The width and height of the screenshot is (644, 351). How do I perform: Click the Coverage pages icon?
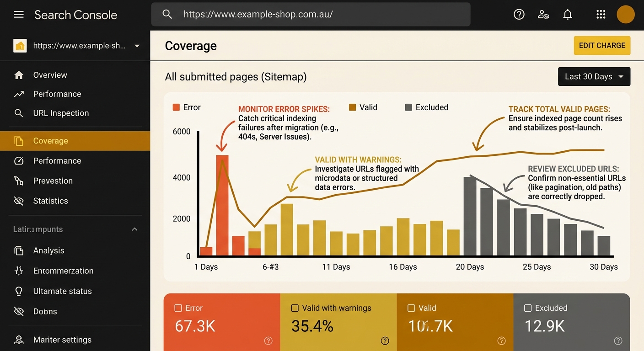[x=19, y=141]
